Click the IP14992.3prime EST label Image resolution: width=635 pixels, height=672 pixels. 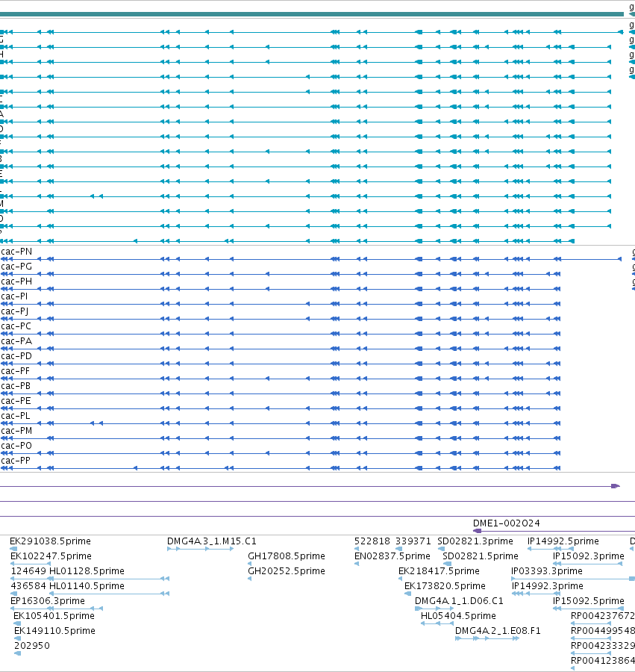[547, 586]
